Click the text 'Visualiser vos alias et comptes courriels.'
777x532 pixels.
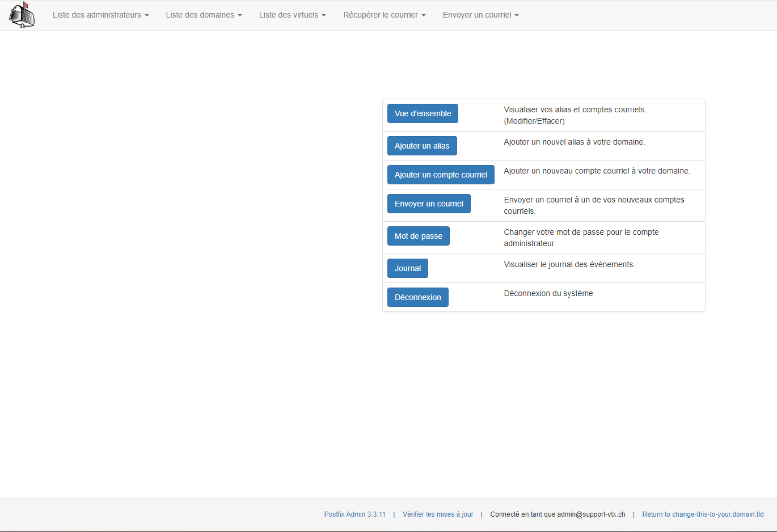575,109
